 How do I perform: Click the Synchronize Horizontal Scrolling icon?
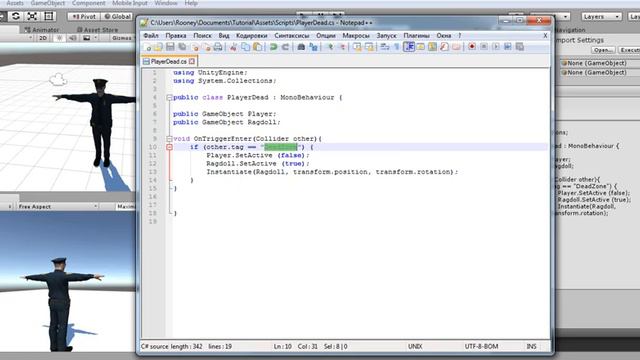[x=369, y=47]
